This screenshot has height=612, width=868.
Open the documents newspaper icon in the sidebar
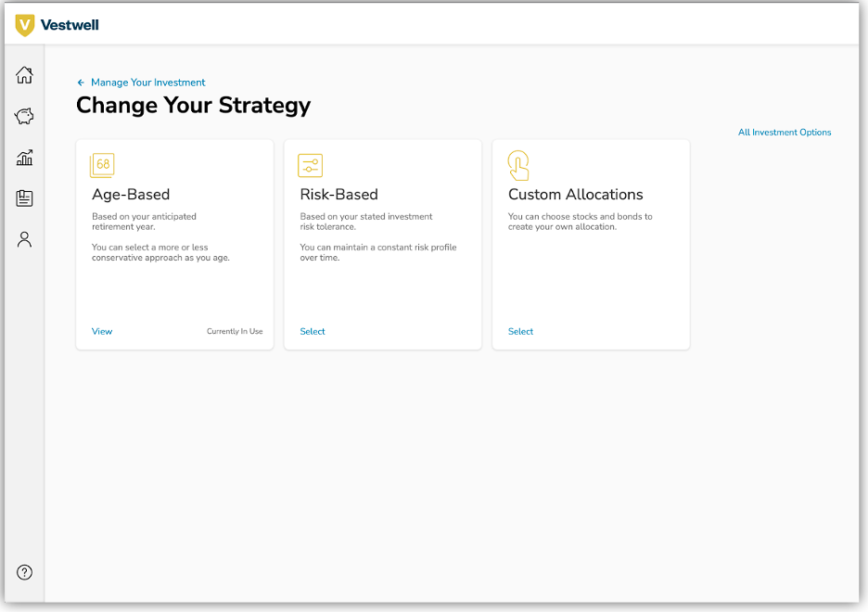coord(24,198)
